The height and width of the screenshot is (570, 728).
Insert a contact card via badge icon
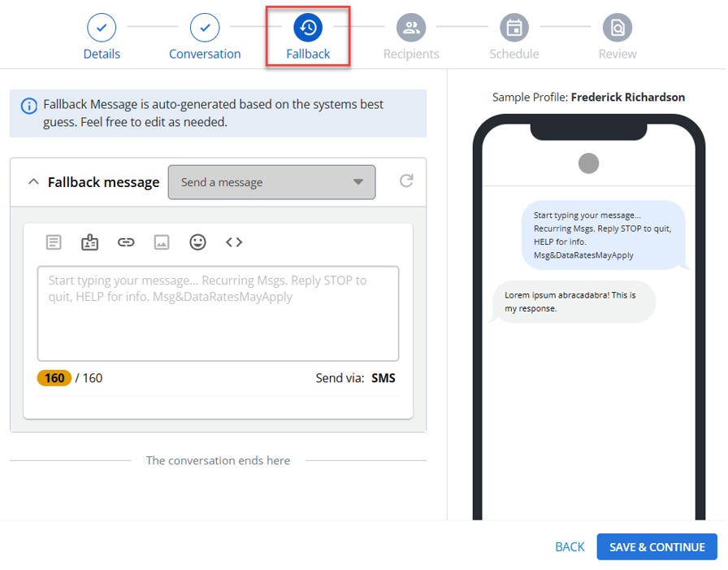click(x=89, y=242)
